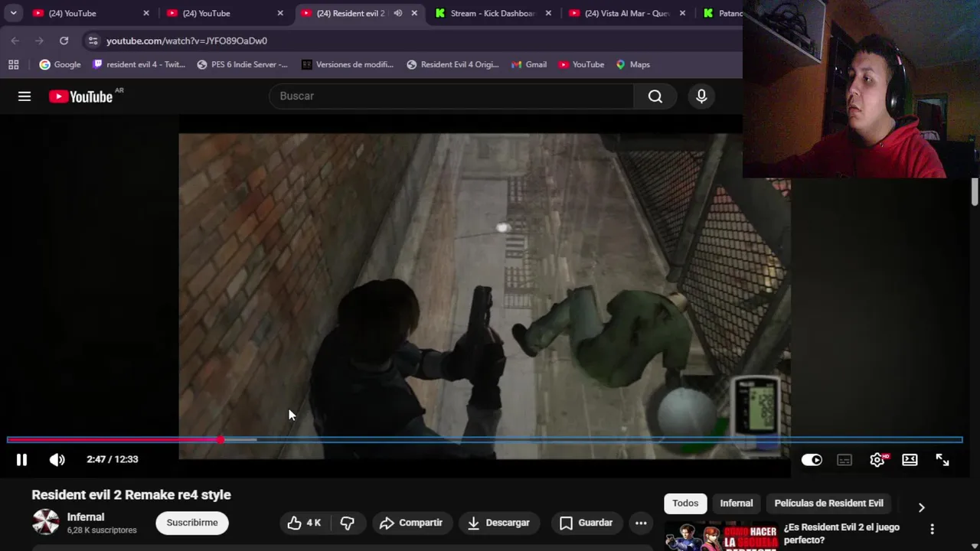This screenshot has width=980, height=551.
Task: Open the Google bookmark
Action: (x=60, y=64)
